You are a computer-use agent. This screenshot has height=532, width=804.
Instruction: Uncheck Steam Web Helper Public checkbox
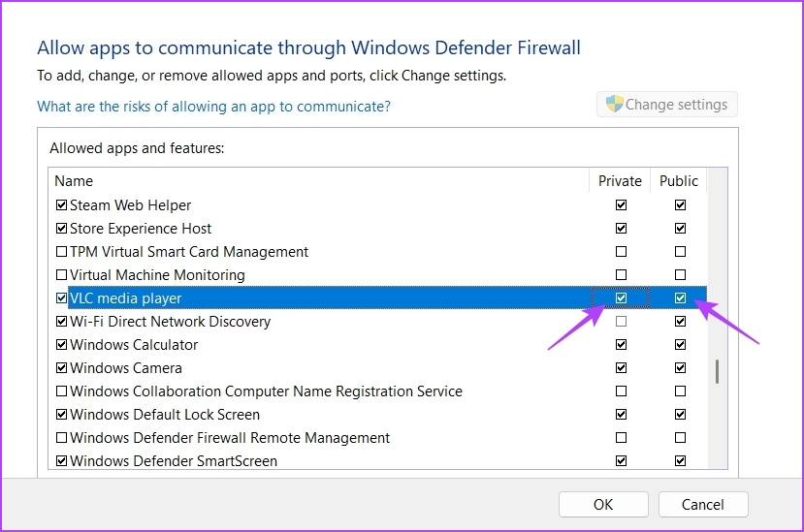680,205
